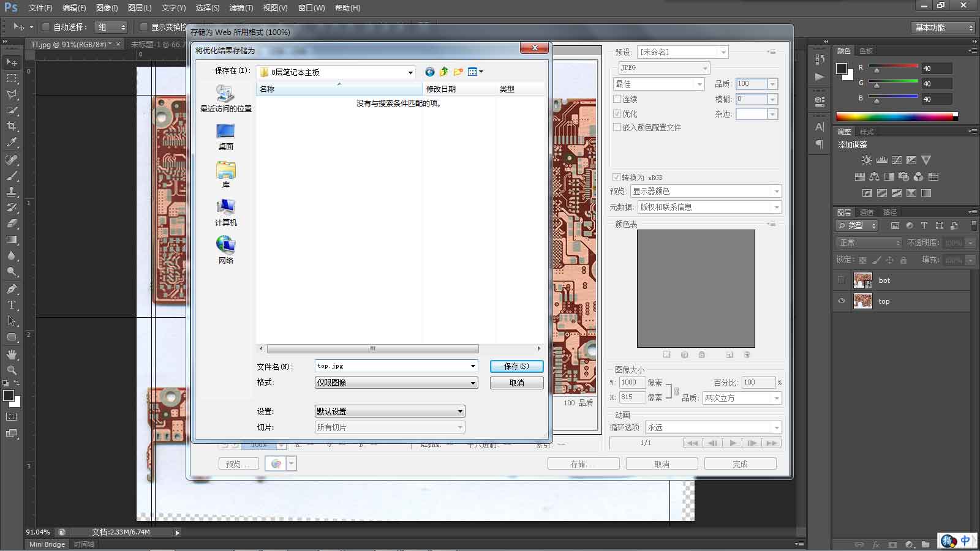Select the Pen tool
Viewport: 980px width, 551px height.
(12, 288)
